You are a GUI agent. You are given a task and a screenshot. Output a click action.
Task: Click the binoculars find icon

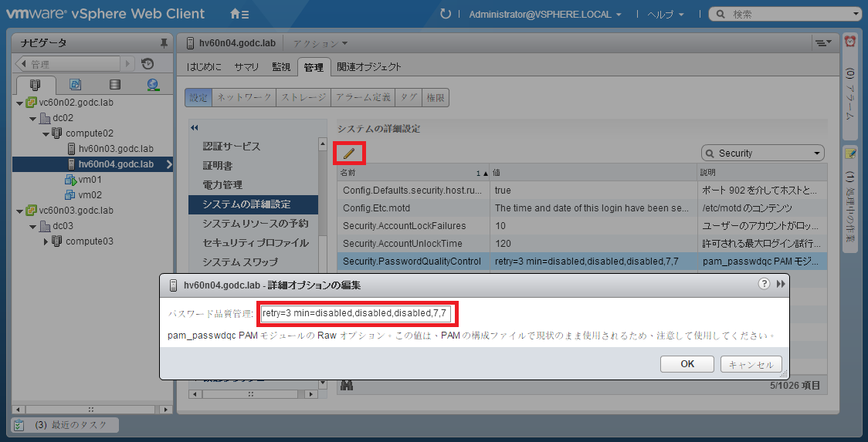[346, 386]
